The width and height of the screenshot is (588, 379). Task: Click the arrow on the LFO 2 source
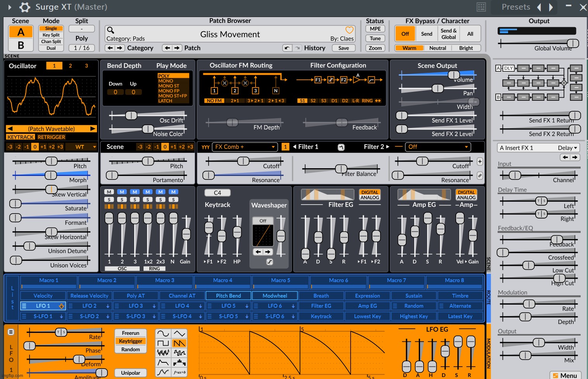click(x=108, y=306)
